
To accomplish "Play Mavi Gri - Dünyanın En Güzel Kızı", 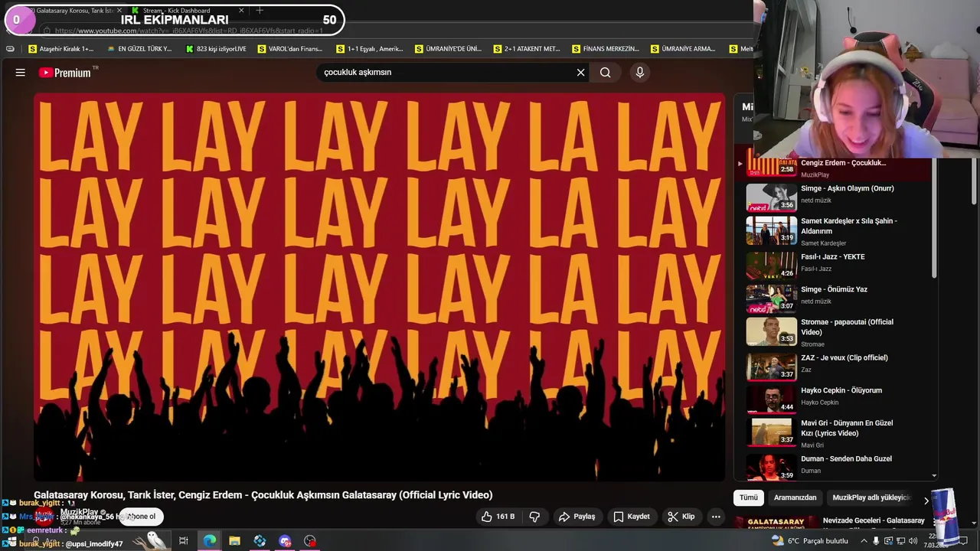I will click(846, 428).
